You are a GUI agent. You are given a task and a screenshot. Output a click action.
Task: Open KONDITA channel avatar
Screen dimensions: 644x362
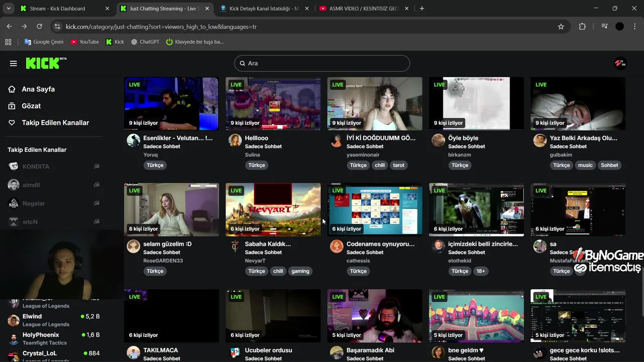coord(14,166)
